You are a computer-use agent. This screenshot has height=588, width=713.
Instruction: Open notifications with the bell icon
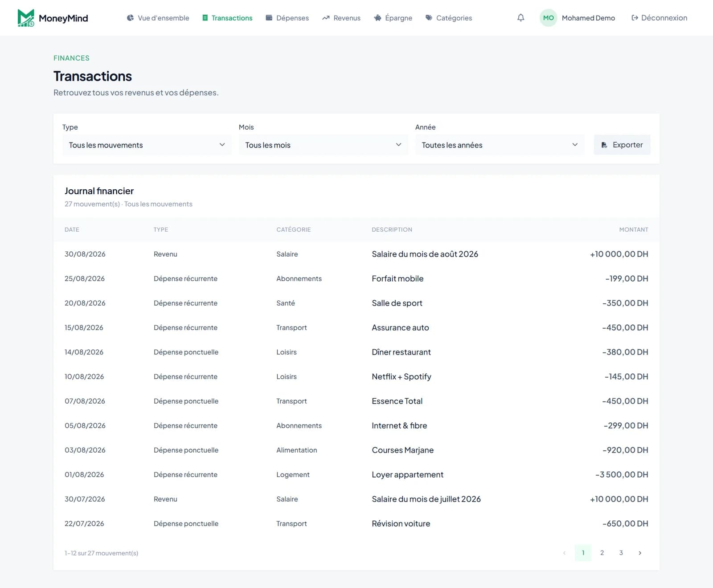click(520, 18)
